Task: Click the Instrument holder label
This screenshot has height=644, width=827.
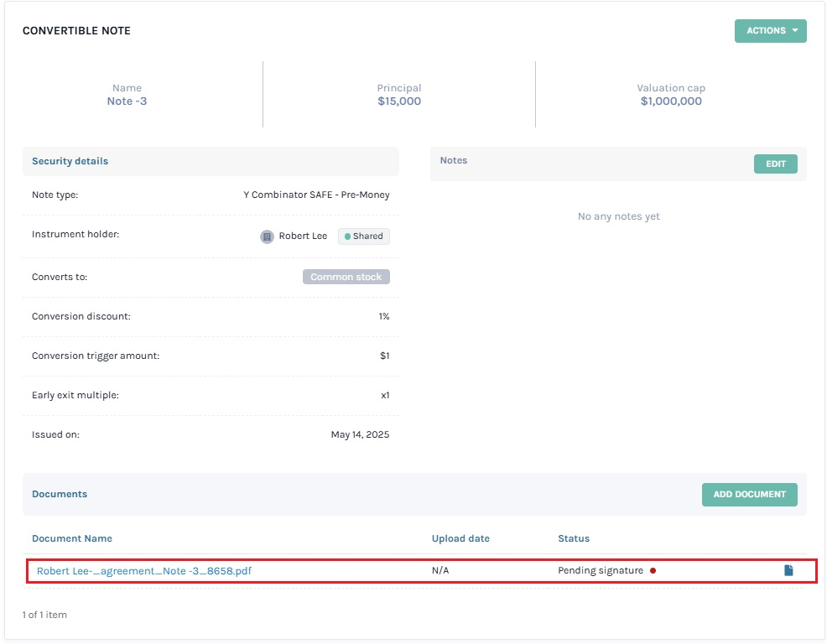Action: 75,234
